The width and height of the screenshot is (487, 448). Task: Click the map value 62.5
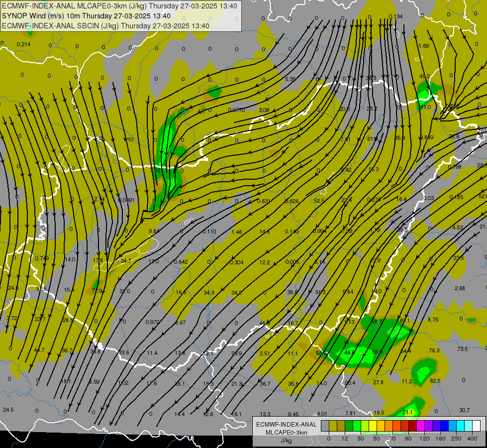click(x=435, y=381)
